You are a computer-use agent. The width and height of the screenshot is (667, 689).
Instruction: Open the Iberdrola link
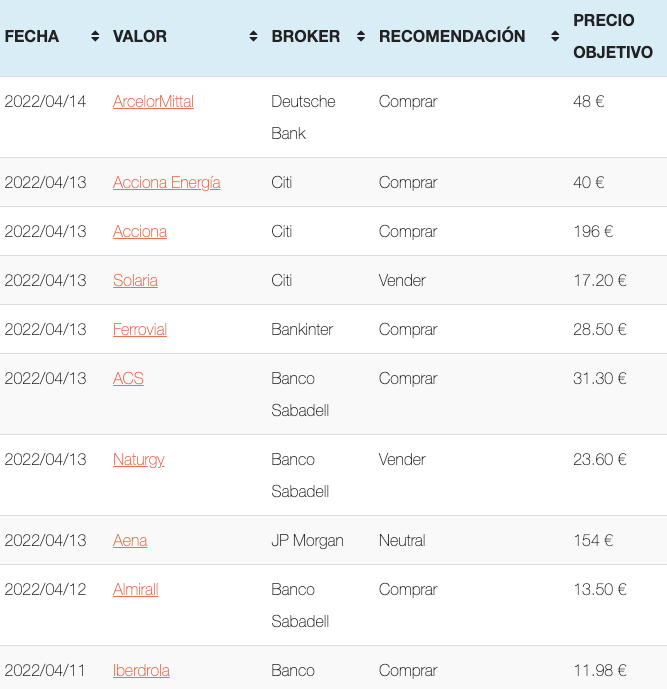pos(141,671)
